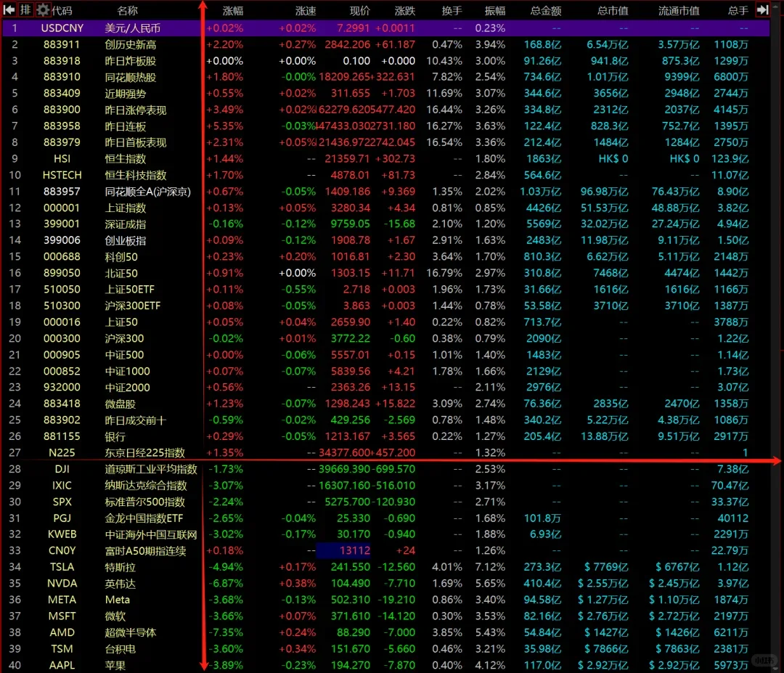The height and width of the screenshot is (673, 784).
Task: Select the 创历史新高 row
Action: [386, 44]
